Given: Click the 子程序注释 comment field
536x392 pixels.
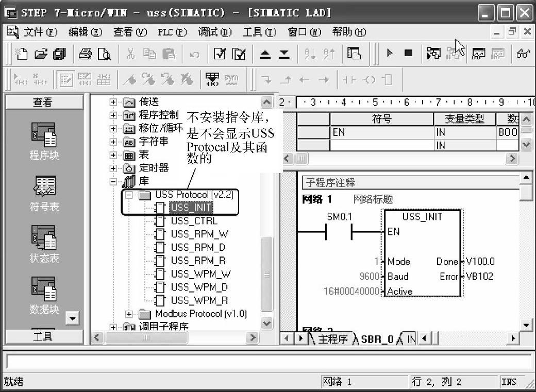Looking at the screenshot, I should tap(410, 182).
